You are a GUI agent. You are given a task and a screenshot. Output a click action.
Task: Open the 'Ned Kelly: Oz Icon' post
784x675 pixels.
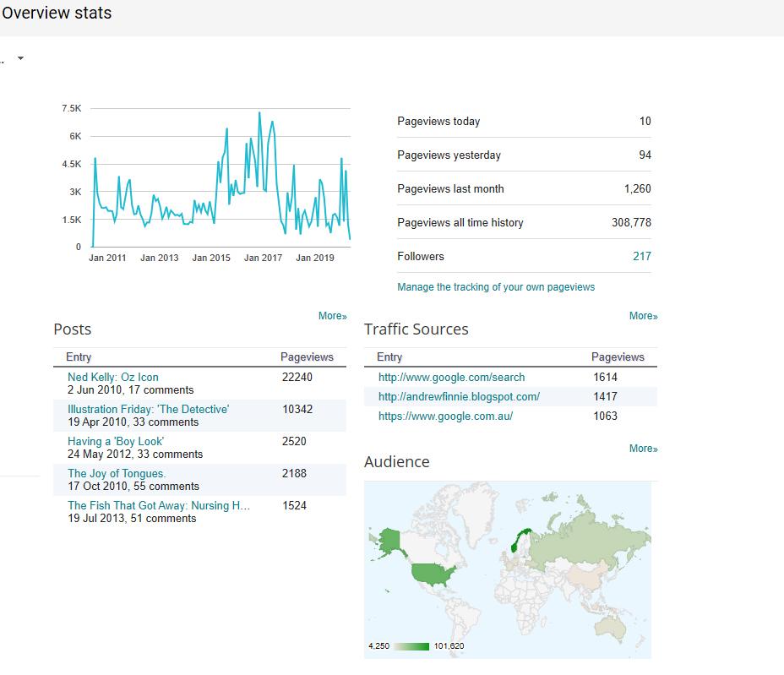[x=113, y=377]
